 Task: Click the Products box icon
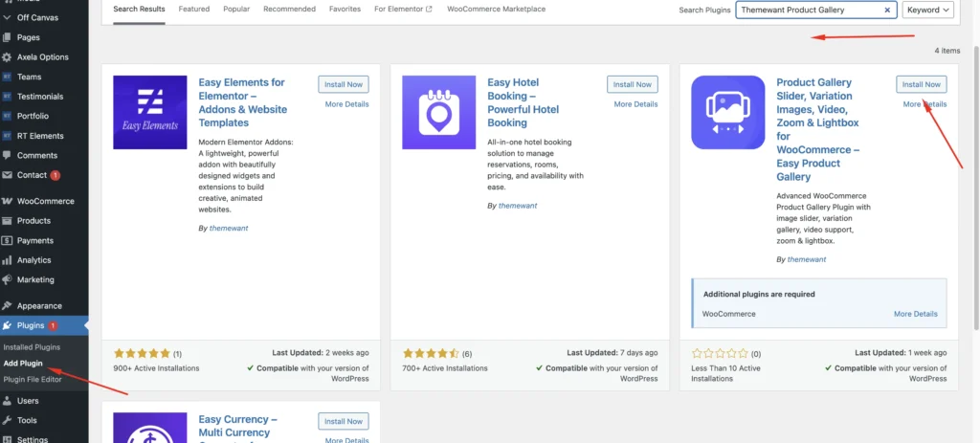point(7,221)
